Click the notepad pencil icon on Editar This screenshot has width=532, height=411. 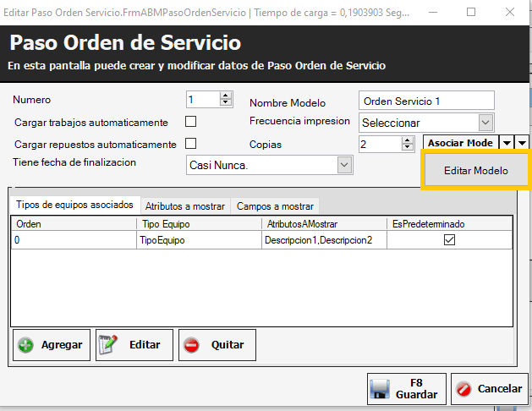pyautogui.click(x=108, y=345)
